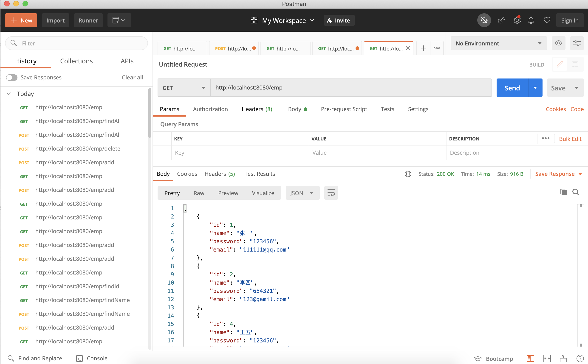Image resolution: width=588 pixels, height=364 pixels.
Task: Clear all request history
Action: pos(132,77)
